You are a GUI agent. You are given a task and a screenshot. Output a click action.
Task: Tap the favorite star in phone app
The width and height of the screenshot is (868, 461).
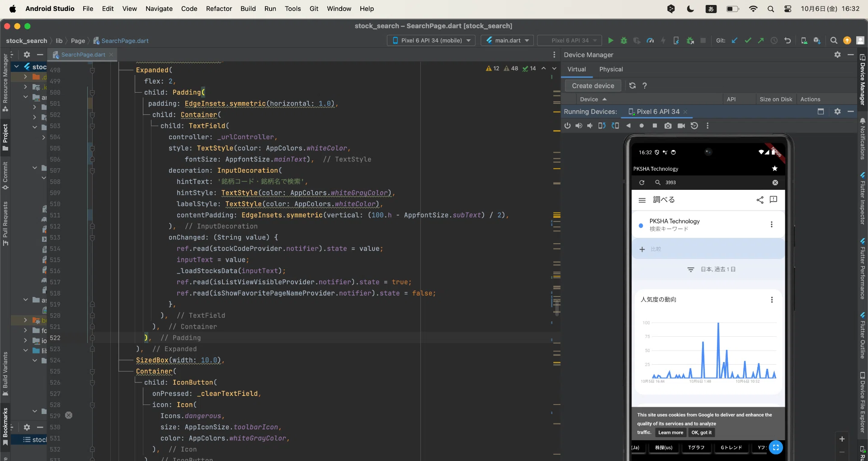(x=775, y=169)
